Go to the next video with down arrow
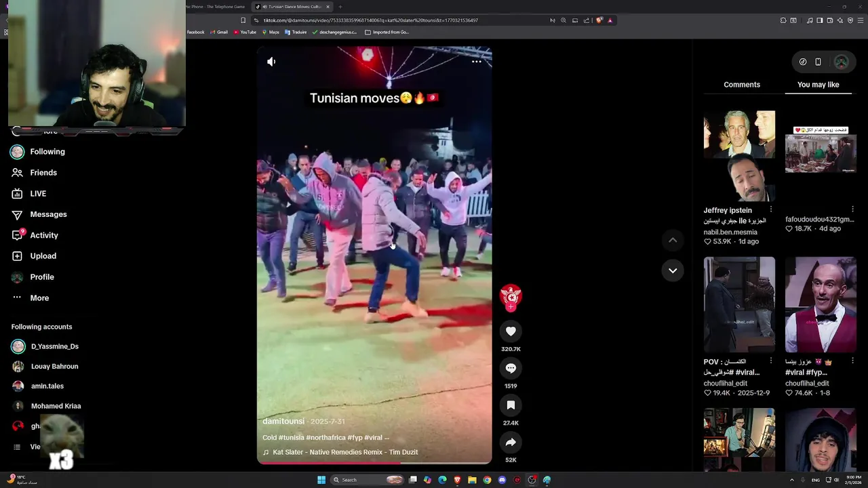The height and width of the screenshot is (488, 868). (x=673, y=270)
